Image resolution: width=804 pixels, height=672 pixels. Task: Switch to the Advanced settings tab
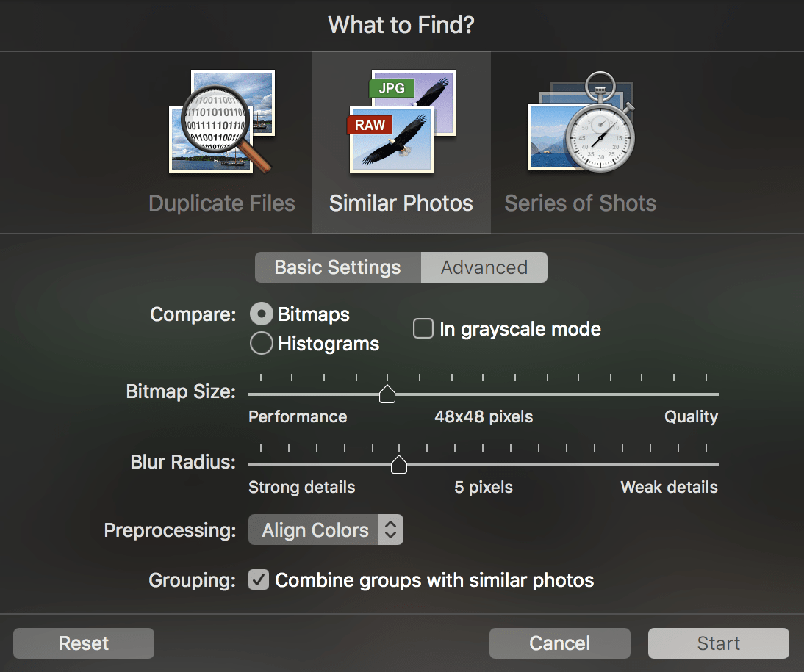(484, 268)
